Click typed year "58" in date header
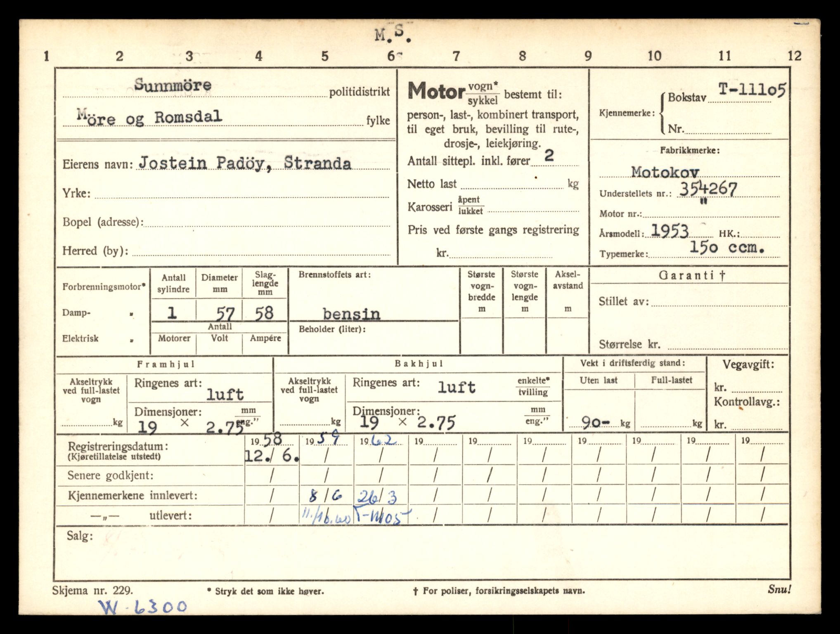840x634 pixels. [272, 439]
